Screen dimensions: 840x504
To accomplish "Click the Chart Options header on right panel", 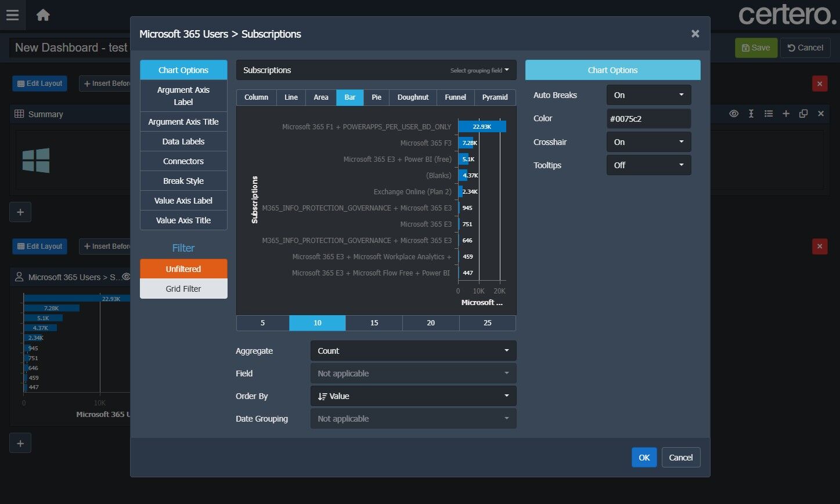I will [612, 70].
